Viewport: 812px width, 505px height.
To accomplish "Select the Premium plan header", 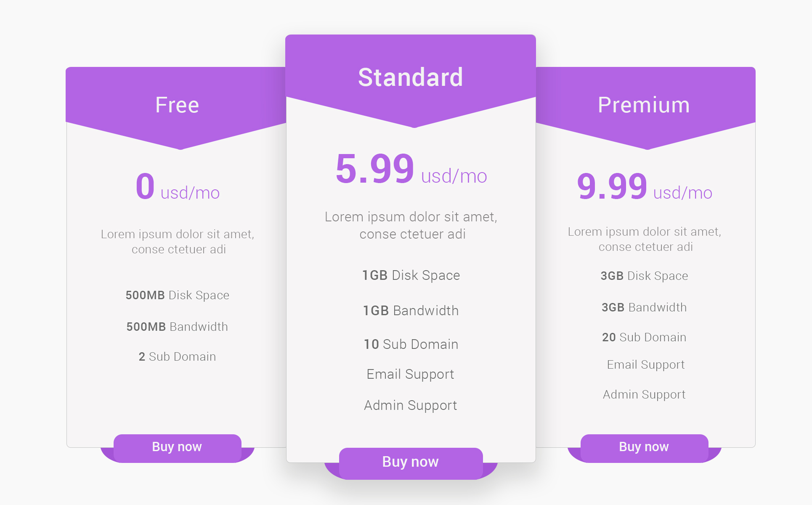I will click(644, 105).
